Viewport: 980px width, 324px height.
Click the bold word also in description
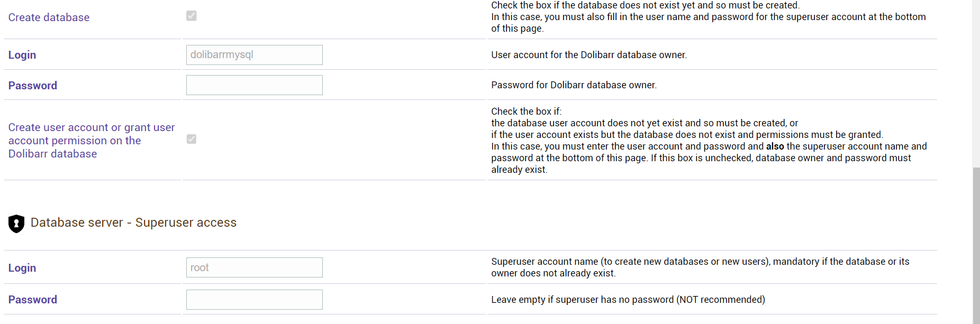click(x=775, y=146)
